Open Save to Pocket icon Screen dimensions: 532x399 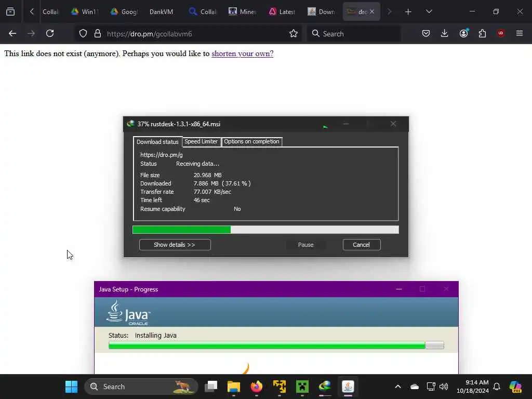(x=426, y=34)
